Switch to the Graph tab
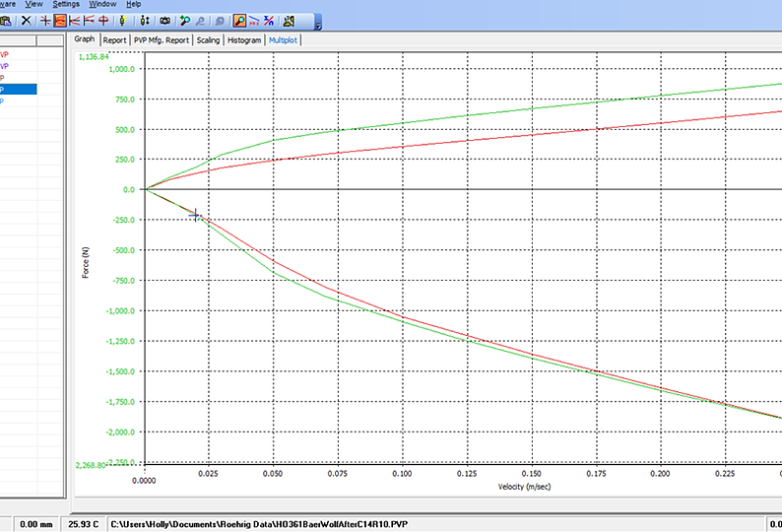 (85, 39)
